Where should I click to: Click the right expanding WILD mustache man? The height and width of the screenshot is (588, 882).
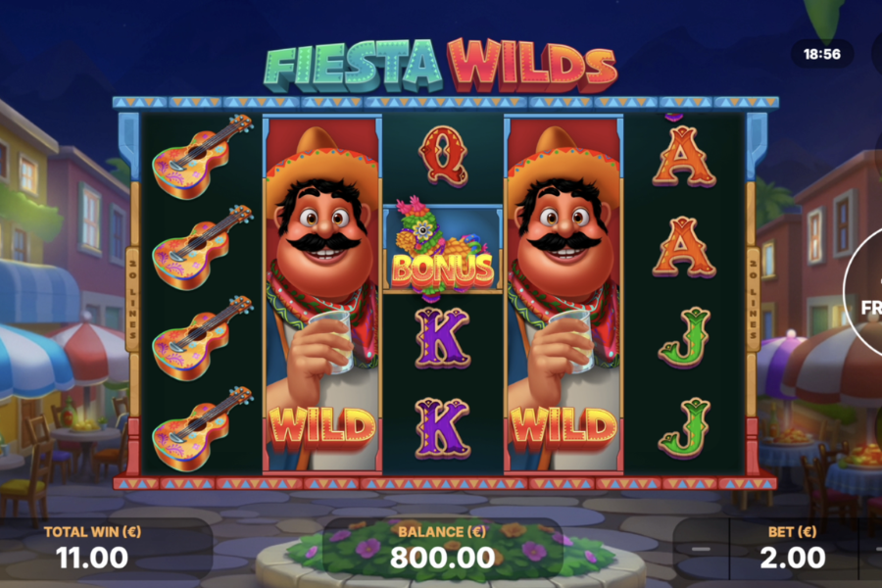coord(563,293)
